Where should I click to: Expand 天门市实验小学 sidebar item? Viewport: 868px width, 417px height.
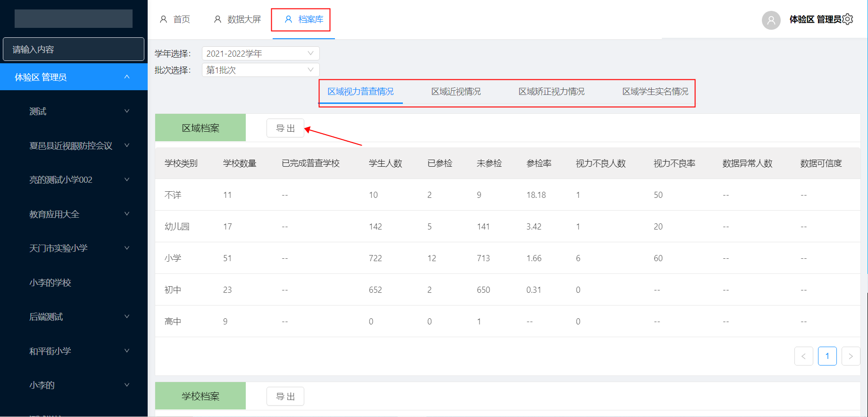pyautogui.click(x=74, y=248)
